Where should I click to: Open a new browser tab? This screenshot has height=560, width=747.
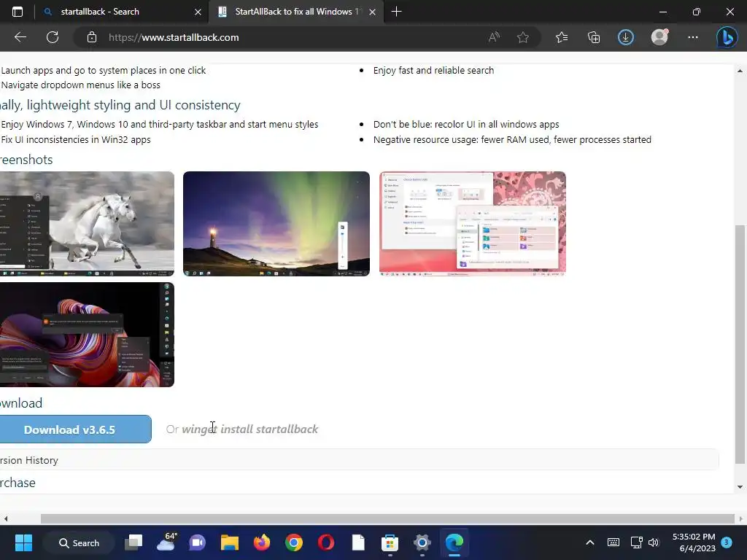tap(396, 12)
